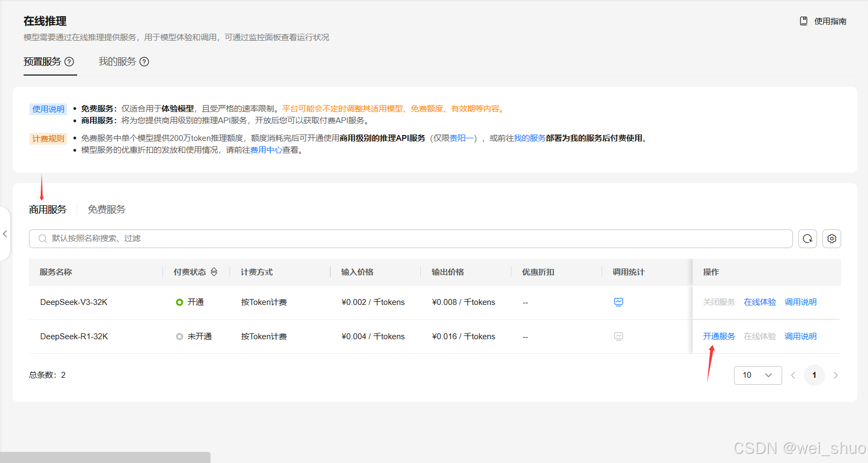Viewport: 868px width, 463px height.
Task: Select the 商用服务 sub-tab
Action: 48,210
